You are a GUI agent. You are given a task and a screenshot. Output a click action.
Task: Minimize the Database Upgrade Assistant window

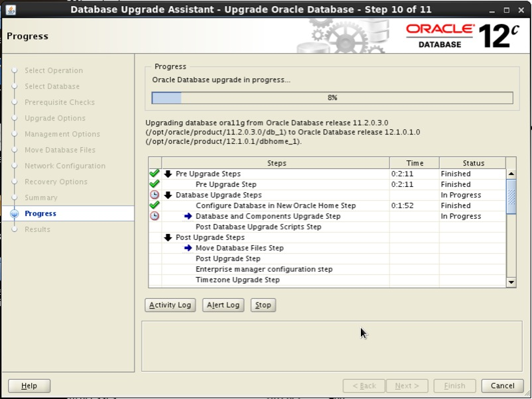click(492, 10)
